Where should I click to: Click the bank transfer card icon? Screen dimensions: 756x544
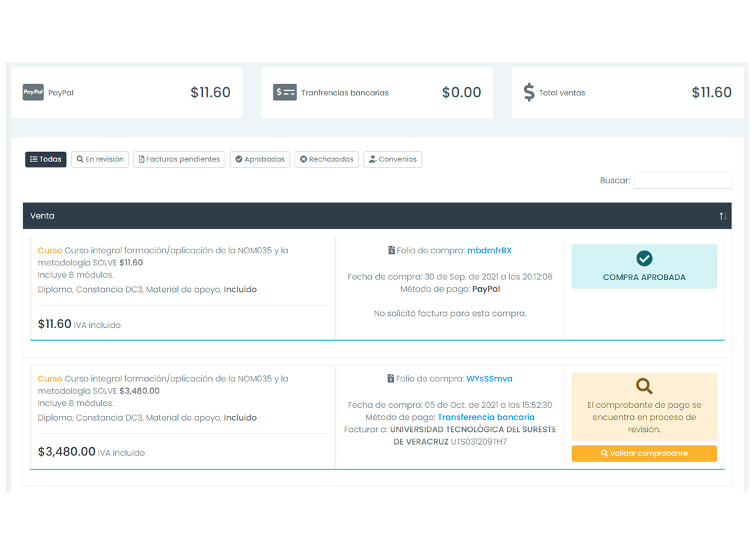point(285,93)
